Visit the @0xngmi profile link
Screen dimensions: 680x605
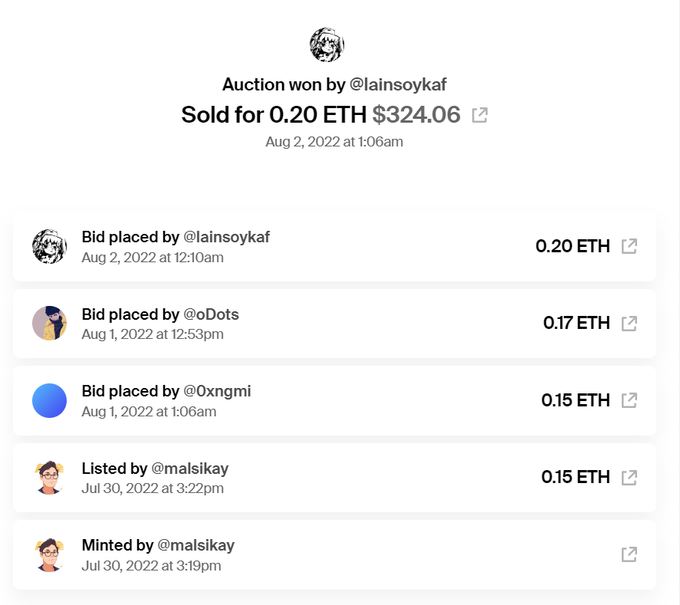coord(217,391)
